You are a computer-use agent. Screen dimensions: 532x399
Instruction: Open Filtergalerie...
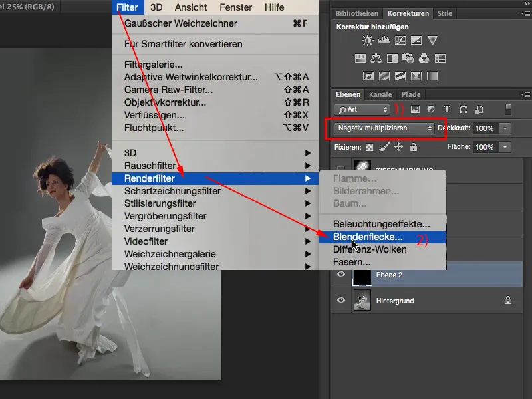click(x=215, y=65)
